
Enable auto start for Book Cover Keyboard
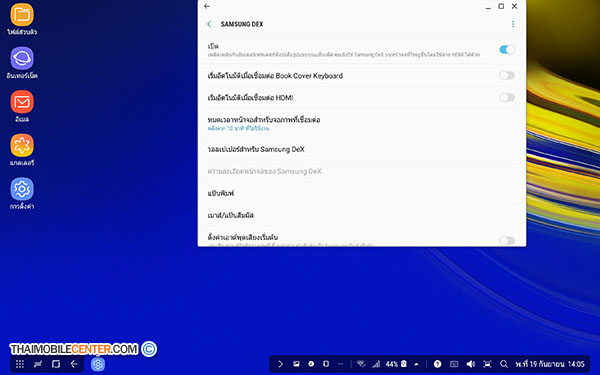tap(507, 75)
